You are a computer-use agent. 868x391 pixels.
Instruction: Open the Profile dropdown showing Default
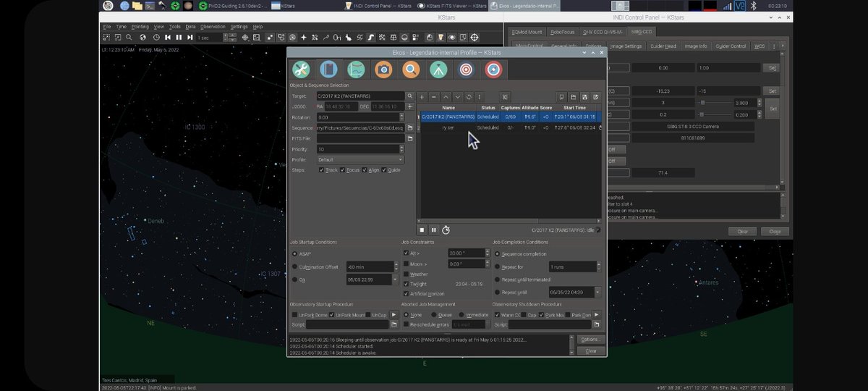pos(360,160)
